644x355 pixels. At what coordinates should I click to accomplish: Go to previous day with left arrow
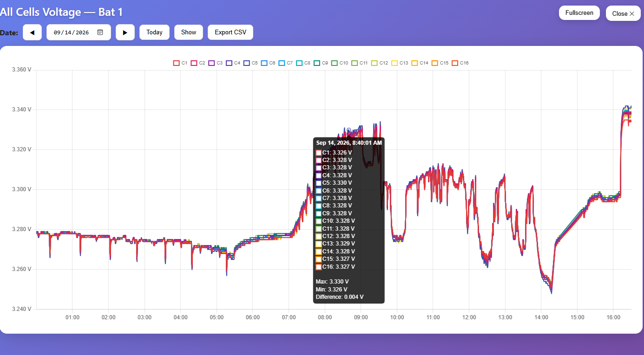pyautogui.click(x=32, y=32)
